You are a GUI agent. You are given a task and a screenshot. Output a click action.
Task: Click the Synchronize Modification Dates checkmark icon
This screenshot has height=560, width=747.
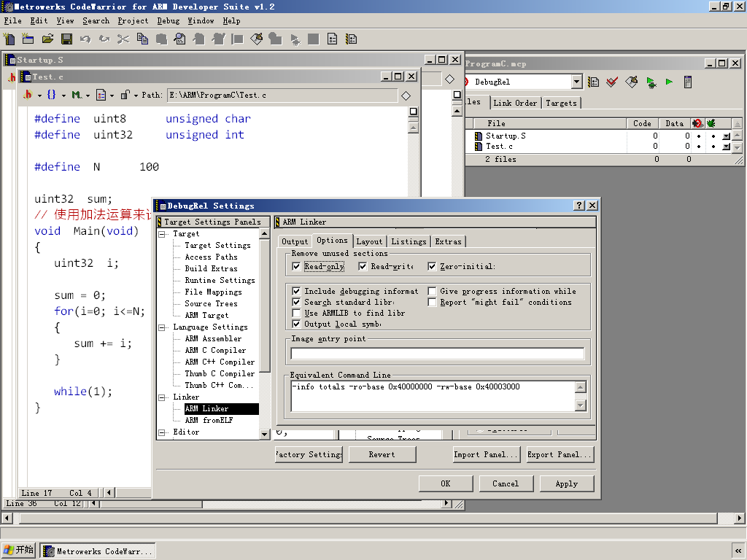click(x=612, y=82)
